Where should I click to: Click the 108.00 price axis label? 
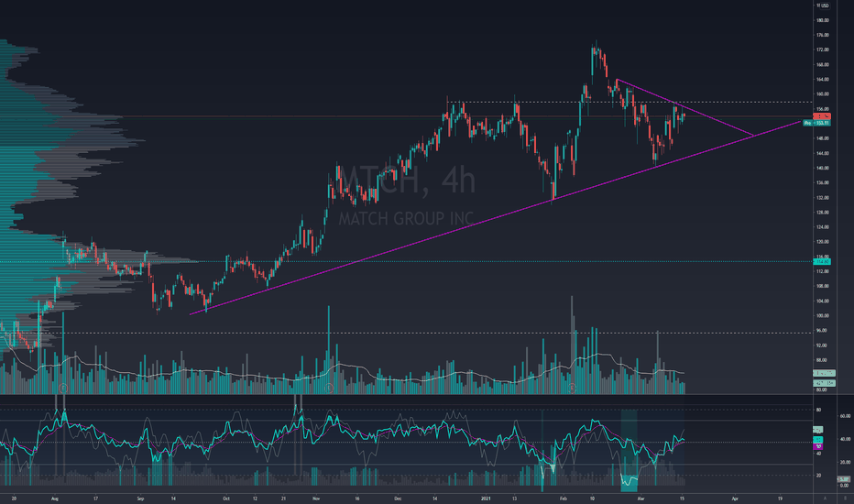[x=823, y=286]
